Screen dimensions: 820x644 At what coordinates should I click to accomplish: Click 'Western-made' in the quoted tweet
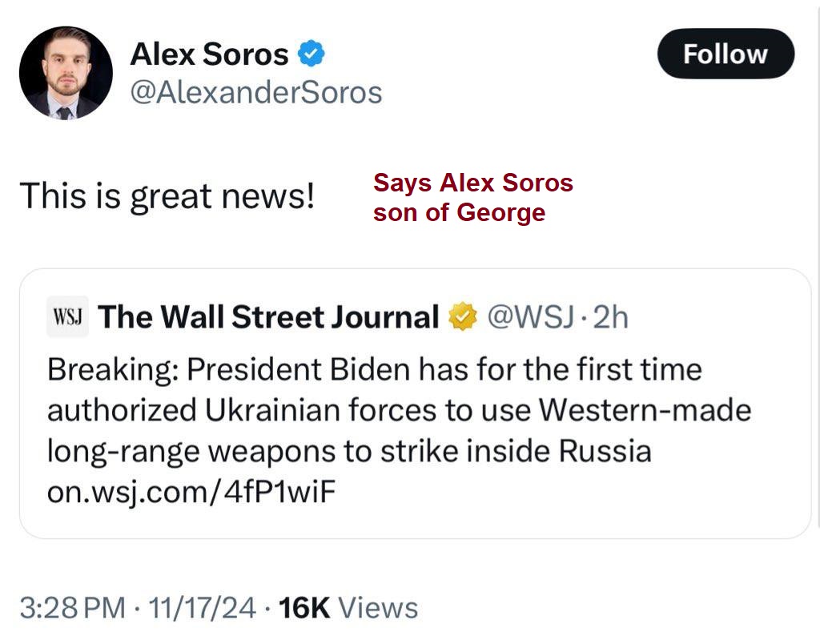[645, 410]
